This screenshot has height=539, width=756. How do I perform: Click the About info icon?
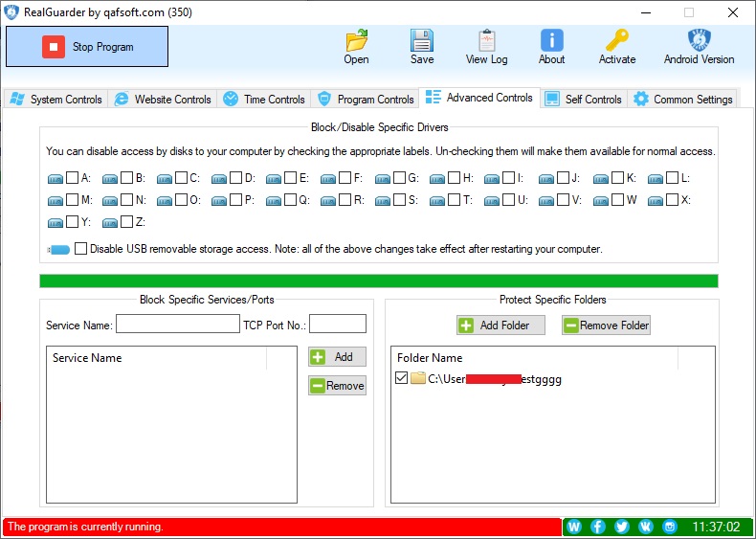point(551,41)
